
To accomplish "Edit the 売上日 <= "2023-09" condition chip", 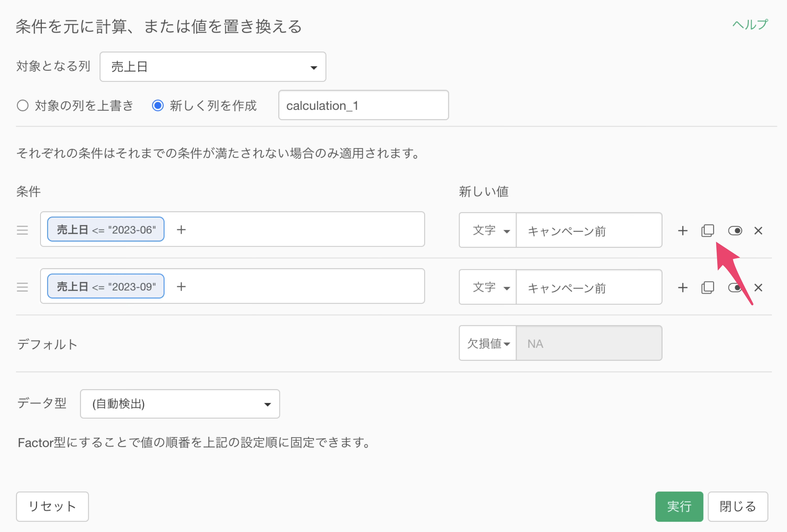I will [x=106, y=286].
